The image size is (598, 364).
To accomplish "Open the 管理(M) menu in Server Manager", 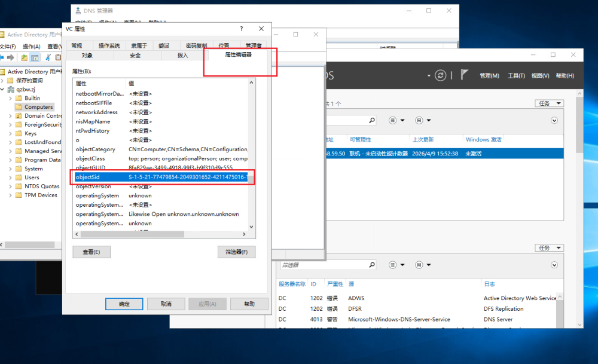I will click(489, 76).
